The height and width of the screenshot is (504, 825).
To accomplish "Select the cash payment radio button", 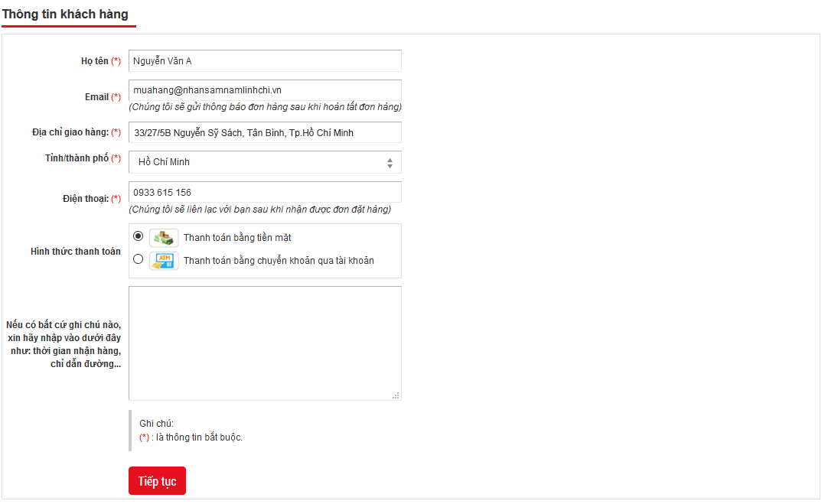I will pyautogui.click(x=138, y=236).
